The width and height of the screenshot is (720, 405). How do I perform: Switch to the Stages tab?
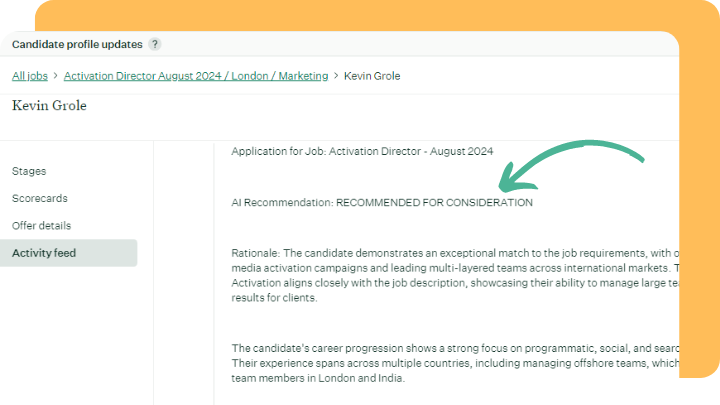click(29, 171)
